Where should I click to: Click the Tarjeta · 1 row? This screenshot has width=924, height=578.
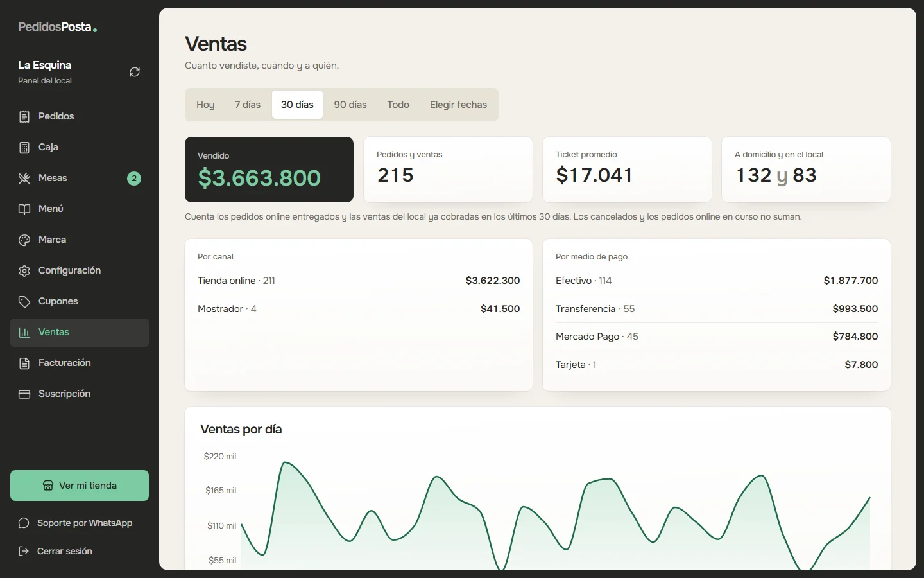tap(717, 365)
